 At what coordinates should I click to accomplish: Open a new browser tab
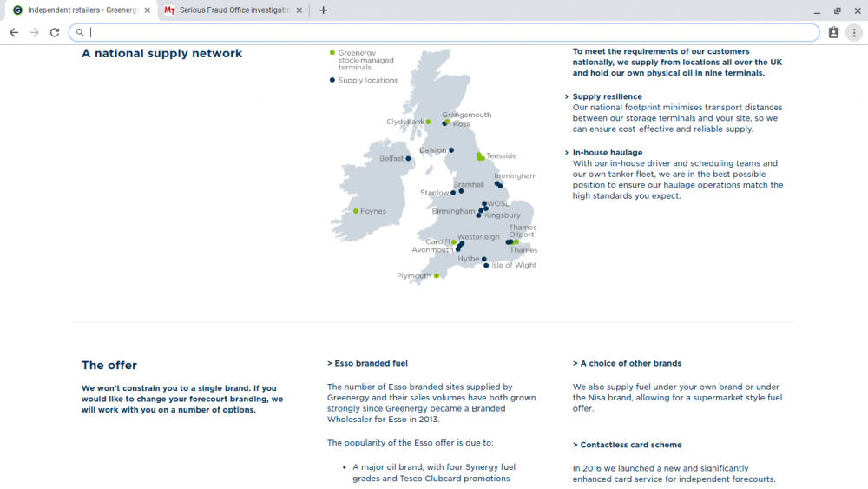tap(323, 10)
